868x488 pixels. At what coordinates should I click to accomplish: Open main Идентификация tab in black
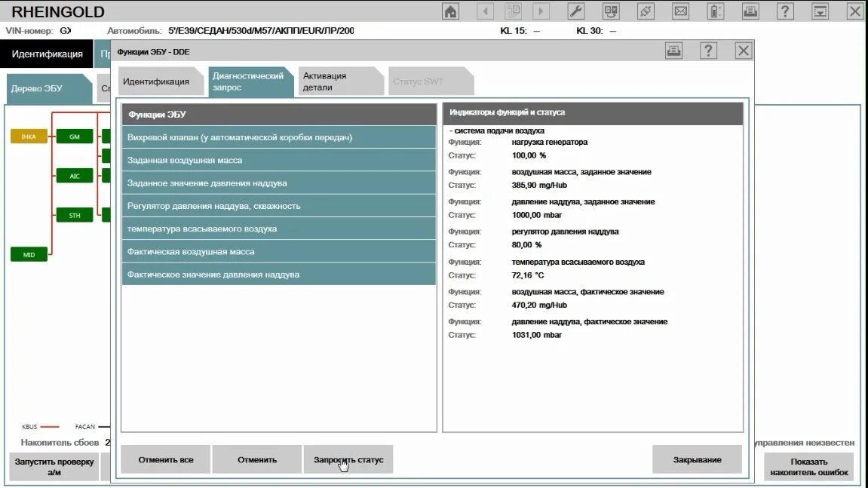click(x=47, y=54)
